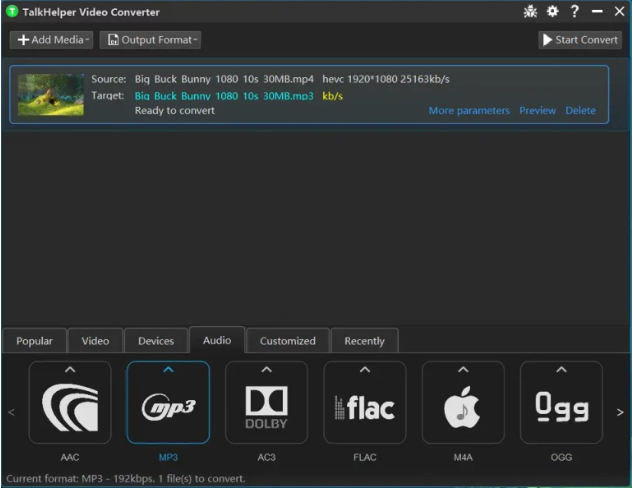
Task: Pick the M4A Apple format icon
Action: tap(463, 403)
